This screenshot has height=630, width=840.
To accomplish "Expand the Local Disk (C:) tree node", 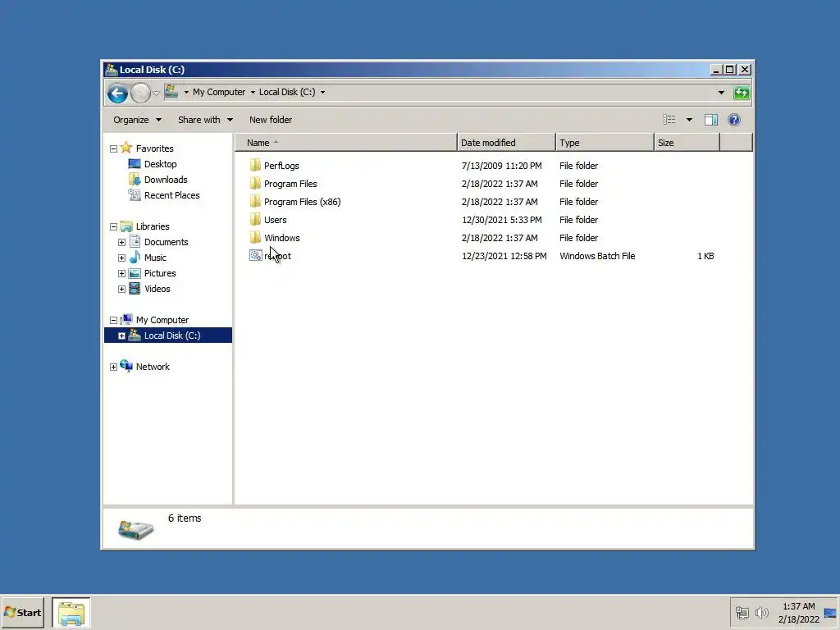I will pos(121,336).
